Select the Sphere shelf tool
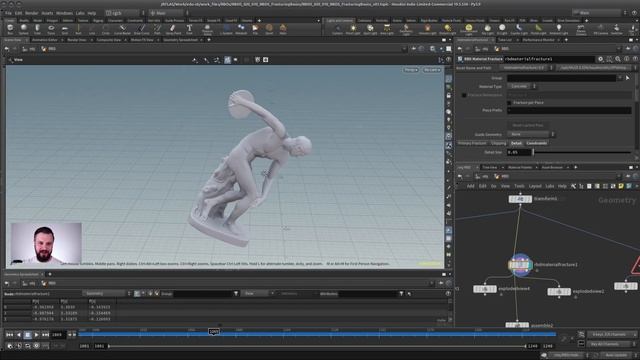 tap(24, 29)
